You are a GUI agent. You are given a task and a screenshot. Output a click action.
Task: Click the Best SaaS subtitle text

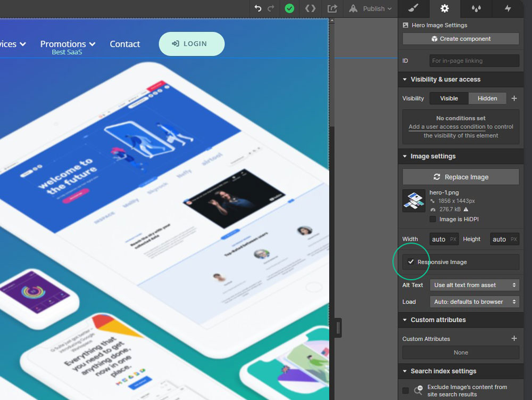tap(67, 52)
